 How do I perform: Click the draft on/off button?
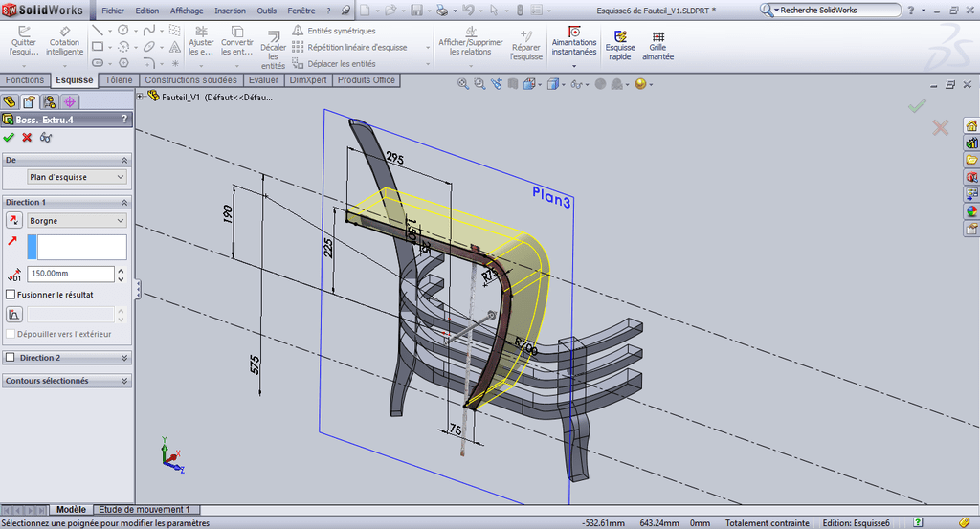(13, 314)
